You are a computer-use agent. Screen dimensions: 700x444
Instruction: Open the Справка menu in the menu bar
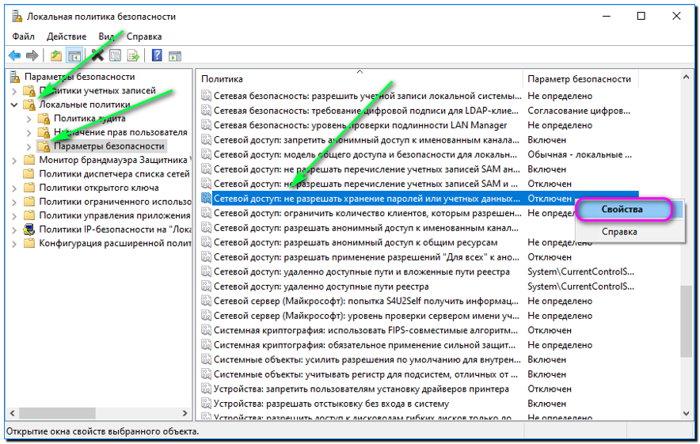(144, 37)
